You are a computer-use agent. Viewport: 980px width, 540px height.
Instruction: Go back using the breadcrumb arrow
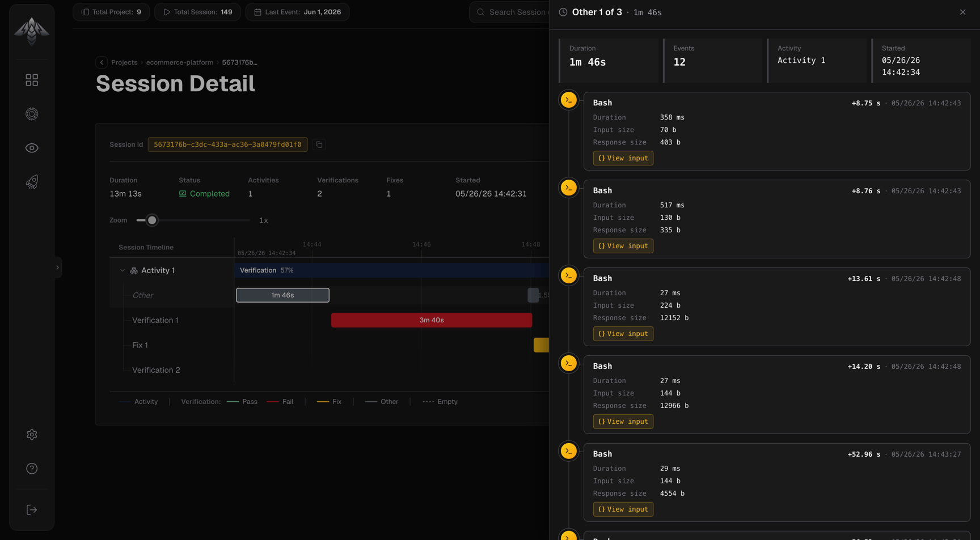(x=102, y=62)
